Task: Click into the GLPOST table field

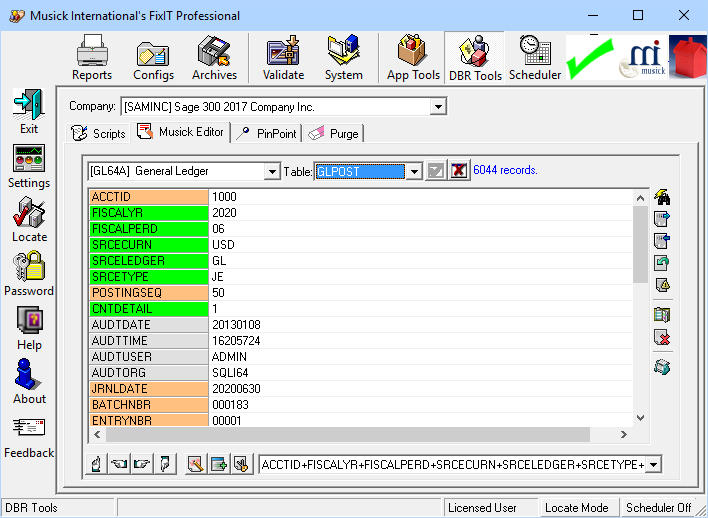Action: pos(360,172)
